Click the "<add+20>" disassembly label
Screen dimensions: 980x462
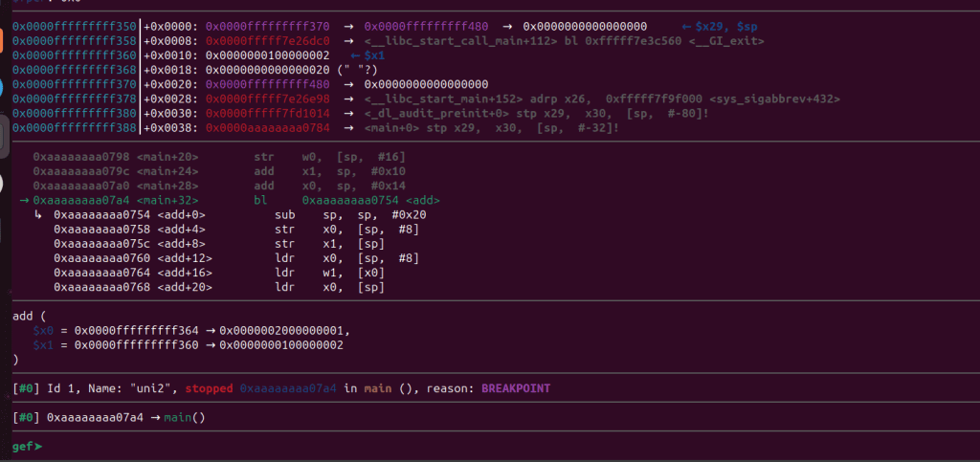(185, 287)
